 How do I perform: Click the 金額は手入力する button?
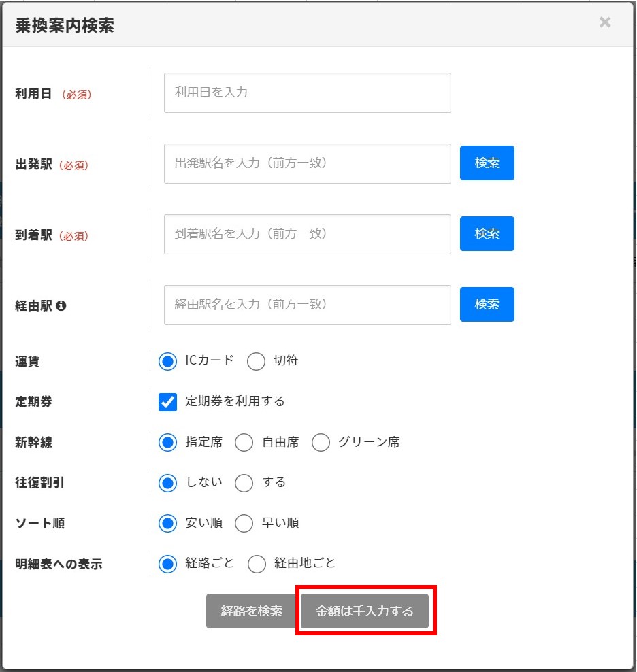point(365,611)
